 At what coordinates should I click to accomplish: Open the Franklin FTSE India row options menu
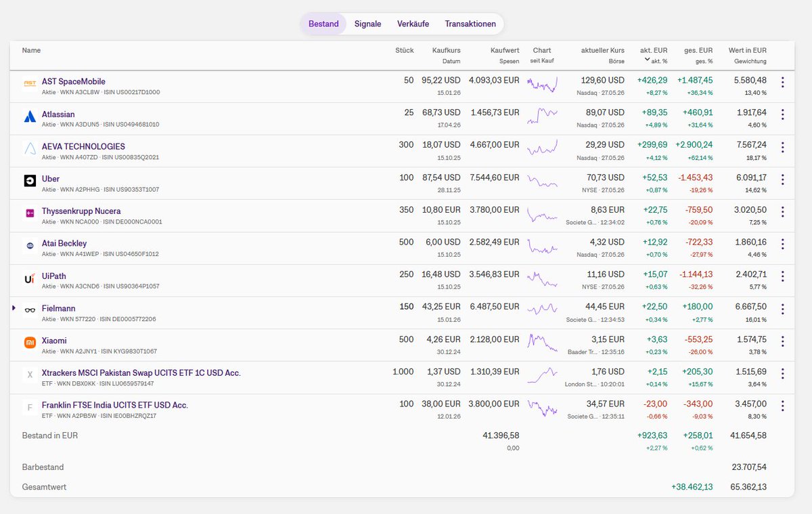[x=782, y=406]
